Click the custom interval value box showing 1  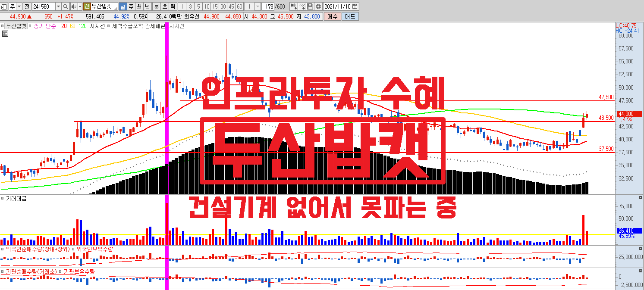249,6
